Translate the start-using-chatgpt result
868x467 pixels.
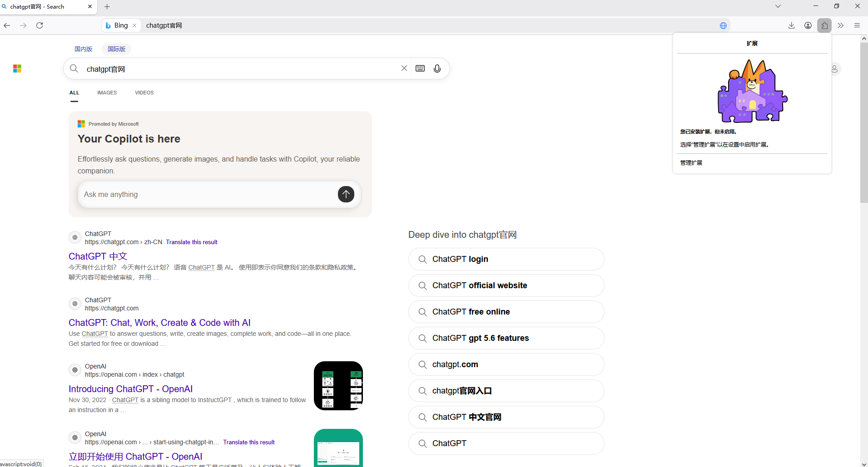point(249,442)
